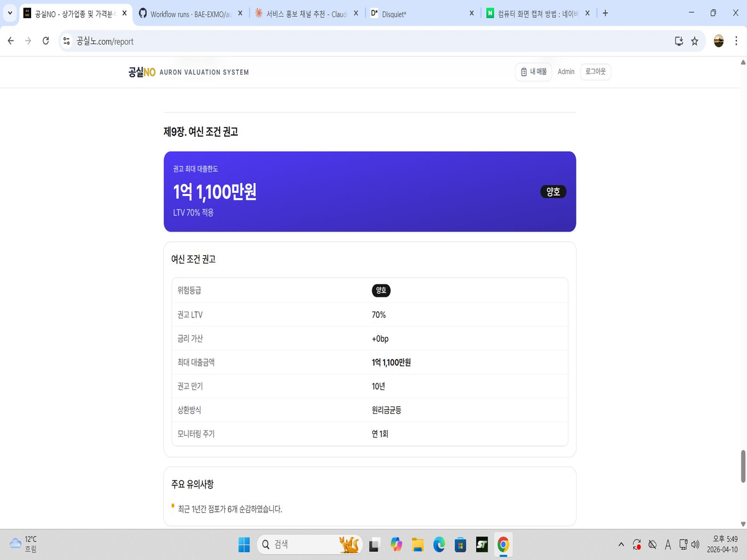Click the 1억 1,100만원 headline amount
The width and height of the screenshot is (747, 560).
(x=215, y=192)
